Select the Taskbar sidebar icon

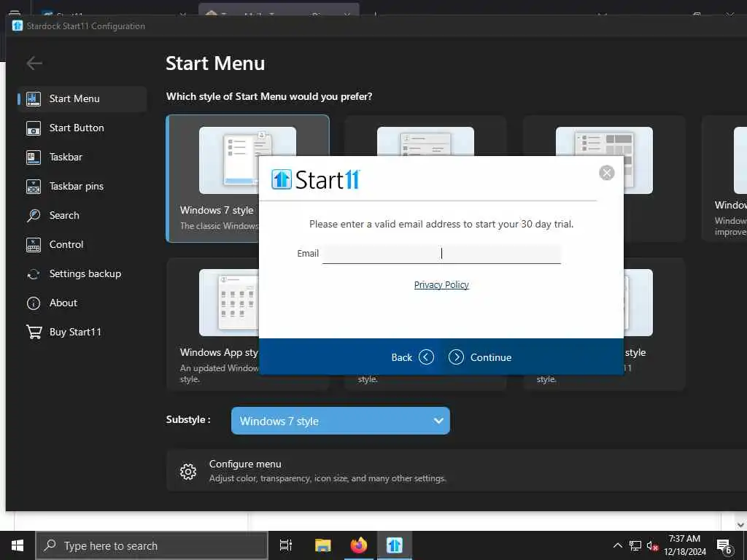(34, 157)
